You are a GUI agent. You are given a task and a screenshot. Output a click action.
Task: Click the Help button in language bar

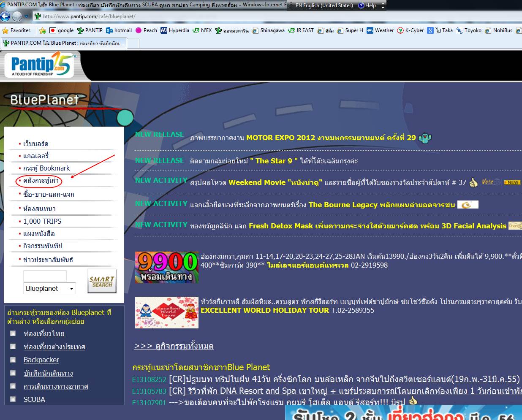[367, 5]
